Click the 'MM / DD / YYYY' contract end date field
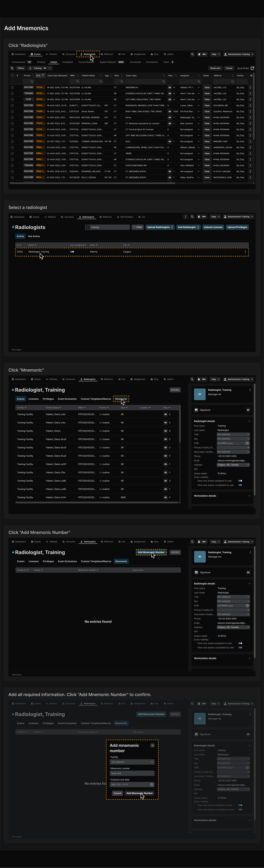Image resolution: width=264 pixels, height=868 pixels. (132, 785)
